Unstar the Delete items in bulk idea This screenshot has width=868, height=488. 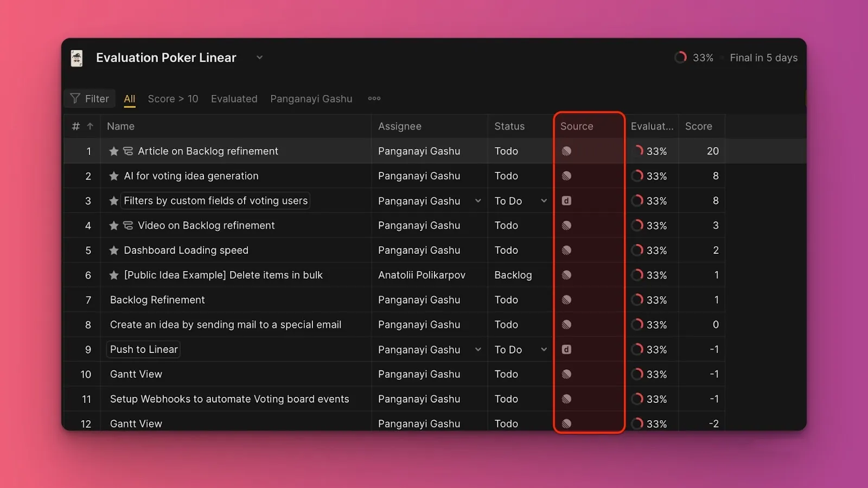coord(114,275)
